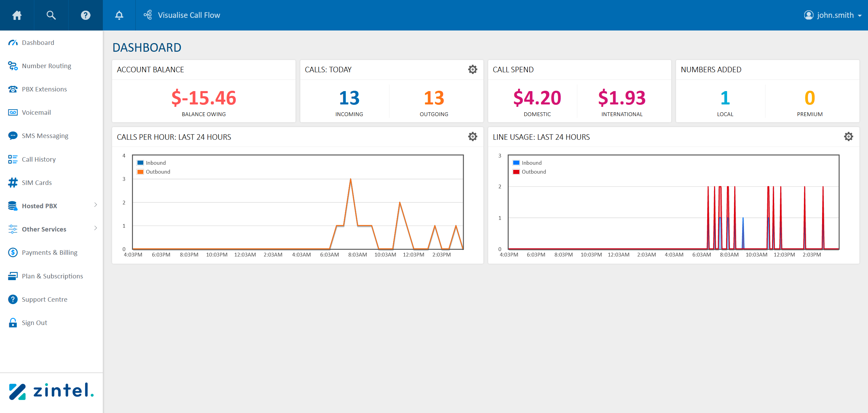Click Visualise Call Flow link
Screen dimensions: 868x413
[189, 15]
